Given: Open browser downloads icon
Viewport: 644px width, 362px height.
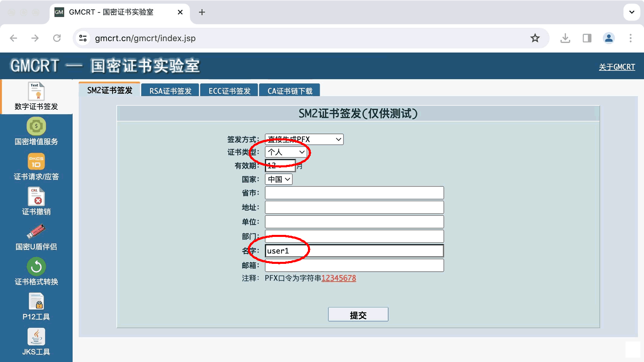Looking at the screenshot, I should [565, 38].
